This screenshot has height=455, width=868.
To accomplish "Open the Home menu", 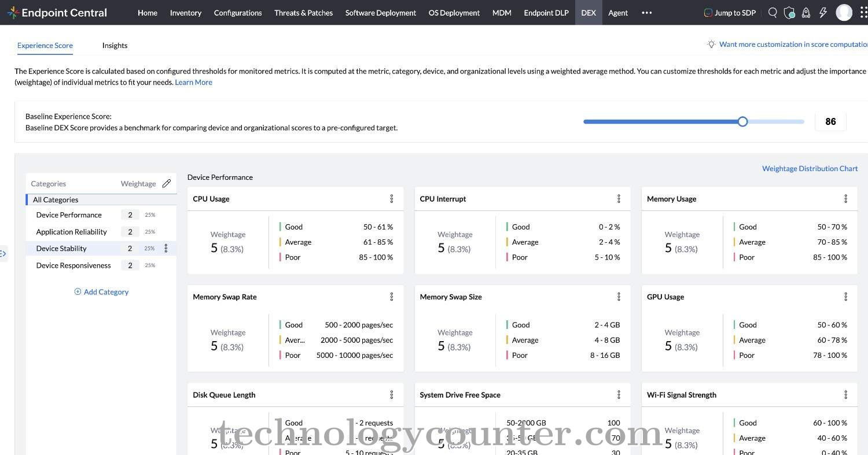I will coord(148,13).
